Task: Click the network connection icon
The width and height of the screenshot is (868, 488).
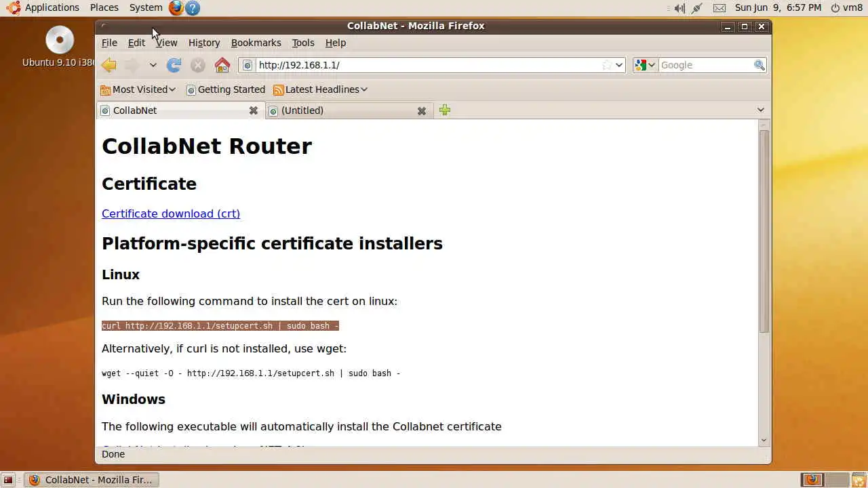Action: [x=697, y=8]
